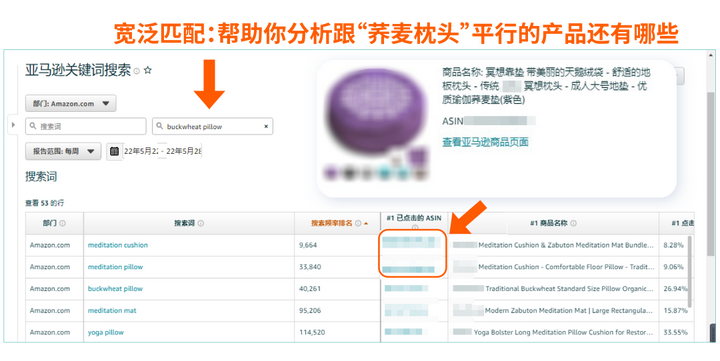Click the rank value 95,206

tap(310, 310)
